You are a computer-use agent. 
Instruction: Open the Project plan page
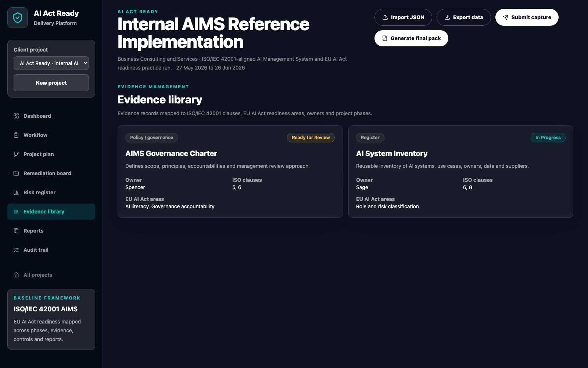click(51, 154)
